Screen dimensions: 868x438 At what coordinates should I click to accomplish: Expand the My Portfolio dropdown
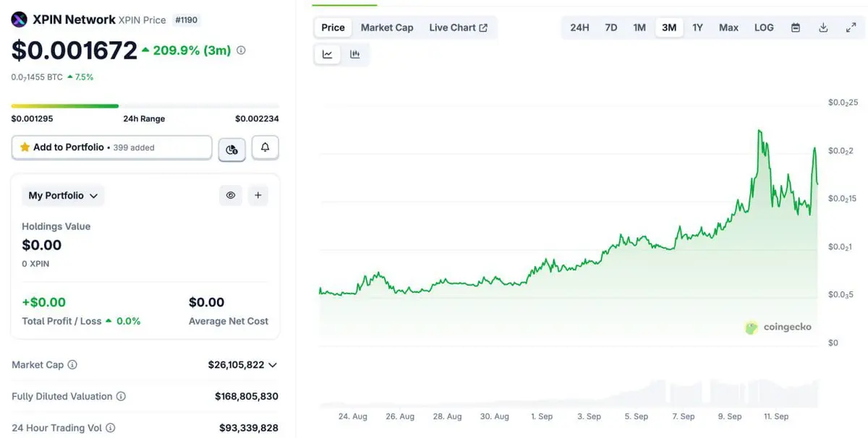click(x=63, y=196)
